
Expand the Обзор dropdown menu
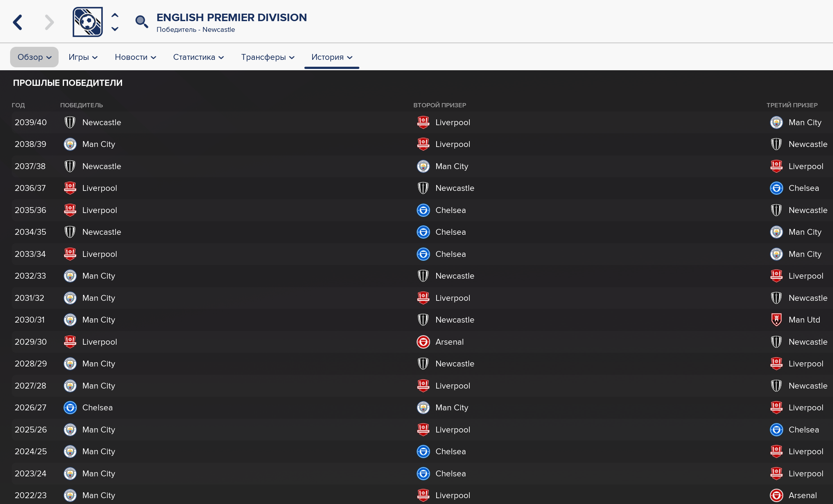34,57
